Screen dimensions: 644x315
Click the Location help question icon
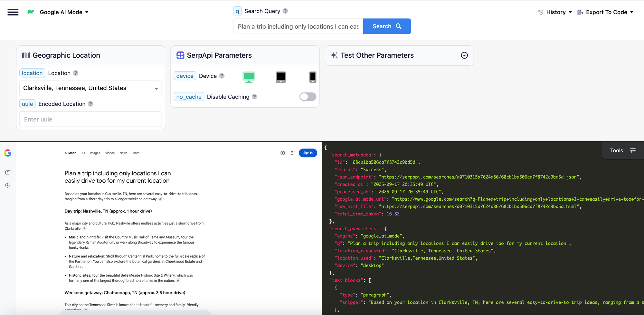(76, 73)
